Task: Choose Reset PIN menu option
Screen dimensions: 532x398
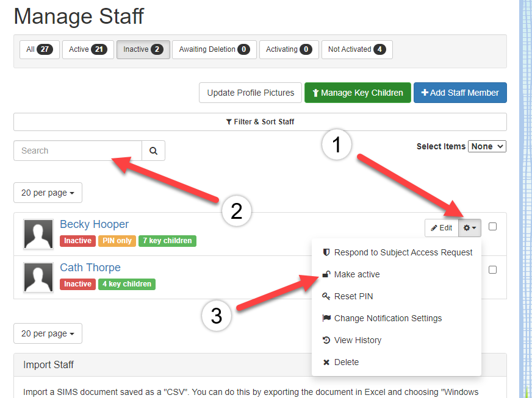Action: (x=353, y=296)
